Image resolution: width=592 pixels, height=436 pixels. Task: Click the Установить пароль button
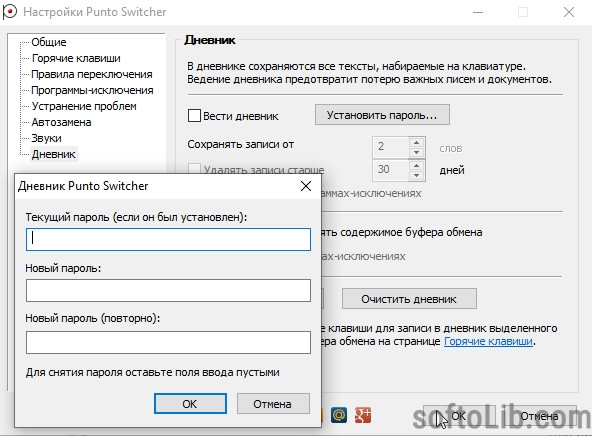coord(382,115)
